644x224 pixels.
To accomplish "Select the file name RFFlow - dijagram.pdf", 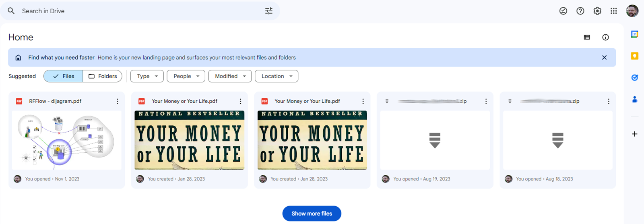I will 55,101.
